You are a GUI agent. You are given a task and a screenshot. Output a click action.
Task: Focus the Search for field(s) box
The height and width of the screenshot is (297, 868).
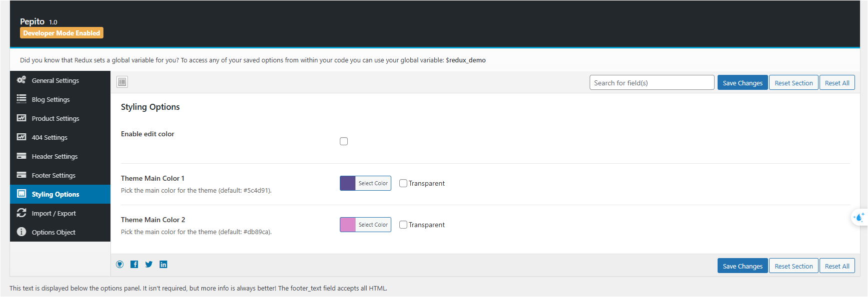[652, 83]
